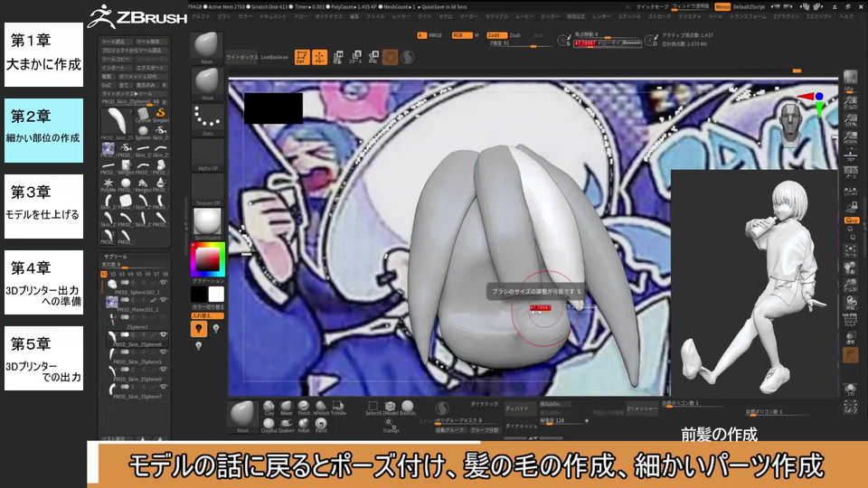Click the color picker square

click(208, 259)
